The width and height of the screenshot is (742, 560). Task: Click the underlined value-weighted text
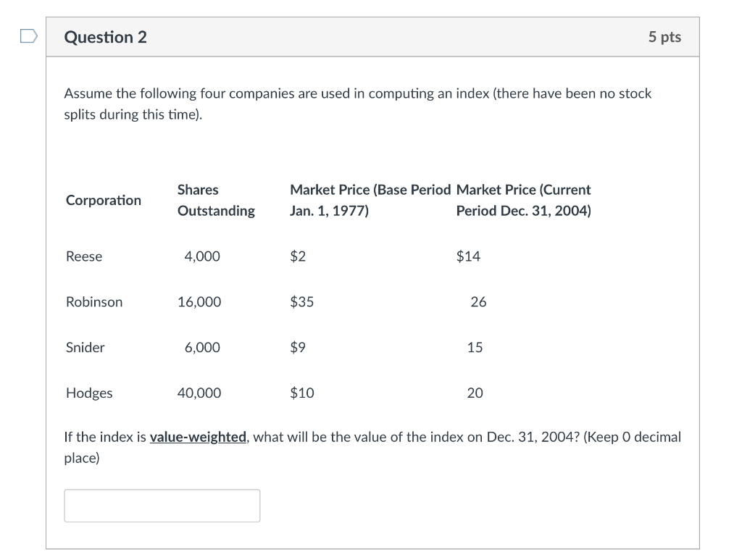click(x=198, y=437)
